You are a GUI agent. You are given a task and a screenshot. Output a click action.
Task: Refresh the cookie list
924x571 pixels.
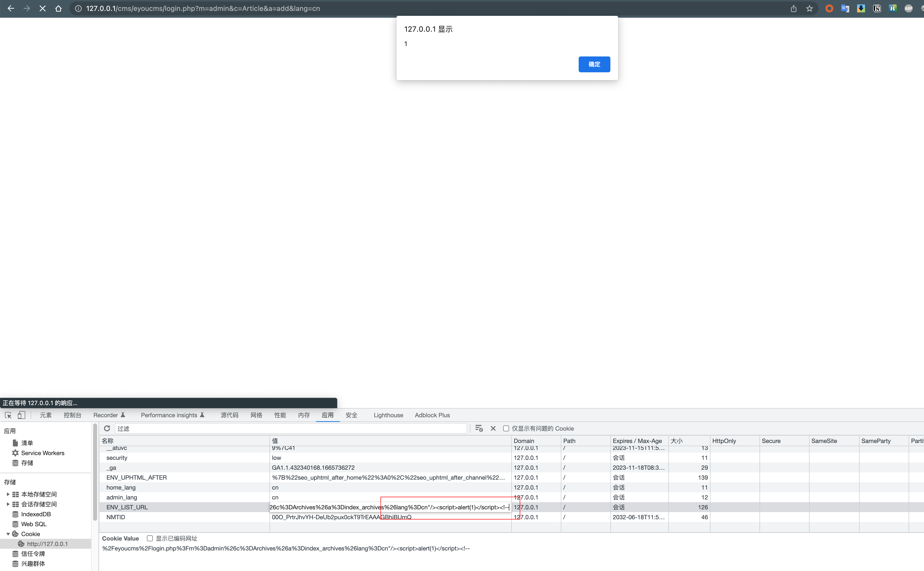click(x=107, y=428)
